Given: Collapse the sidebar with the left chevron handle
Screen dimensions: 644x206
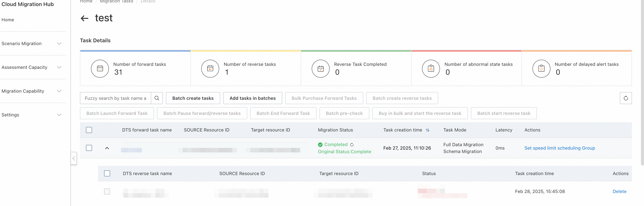Looking at the screenshot, I should coord(74,158).
